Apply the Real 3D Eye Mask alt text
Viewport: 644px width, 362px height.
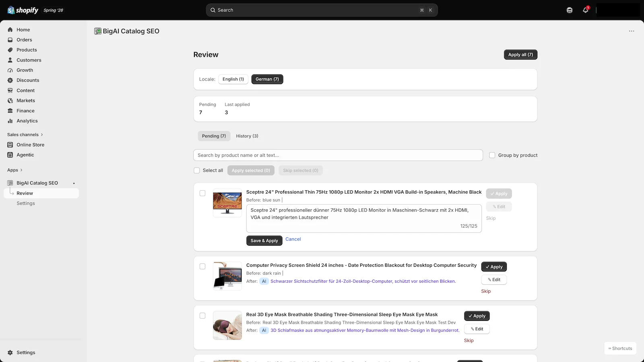(477, 316)
